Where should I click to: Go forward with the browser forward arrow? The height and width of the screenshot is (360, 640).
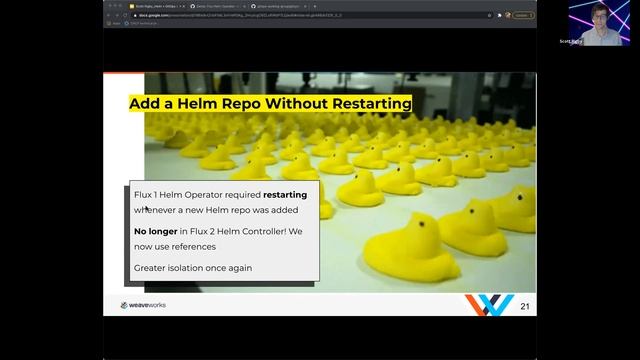click(x=117, y=15)
